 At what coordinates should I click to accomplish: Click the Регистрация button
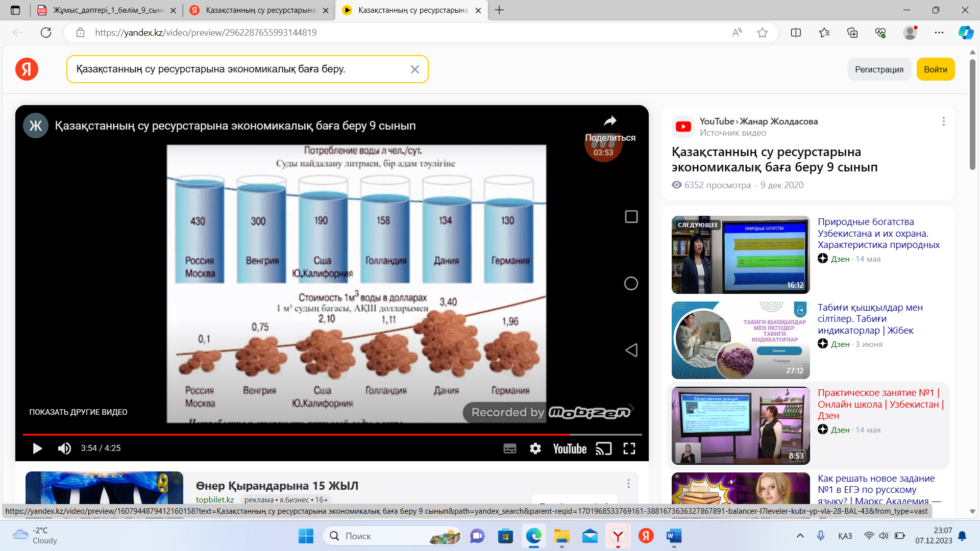[x=879, y=69]
